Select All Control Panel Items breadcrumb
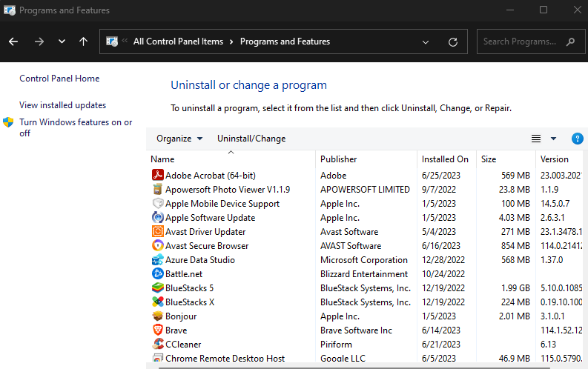The height and width of the screenshot is (369, 588). [x=178, y=41]
